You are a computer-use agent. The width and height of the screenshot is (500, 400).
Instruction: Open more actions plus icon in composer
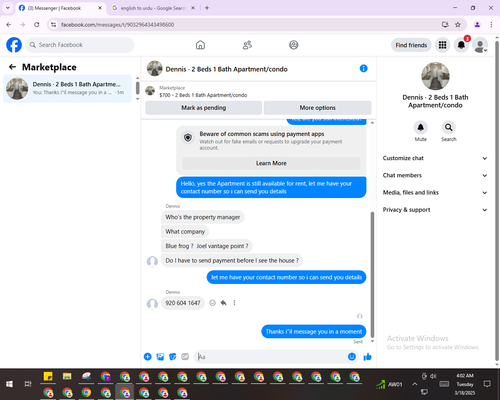click(147, 357)
